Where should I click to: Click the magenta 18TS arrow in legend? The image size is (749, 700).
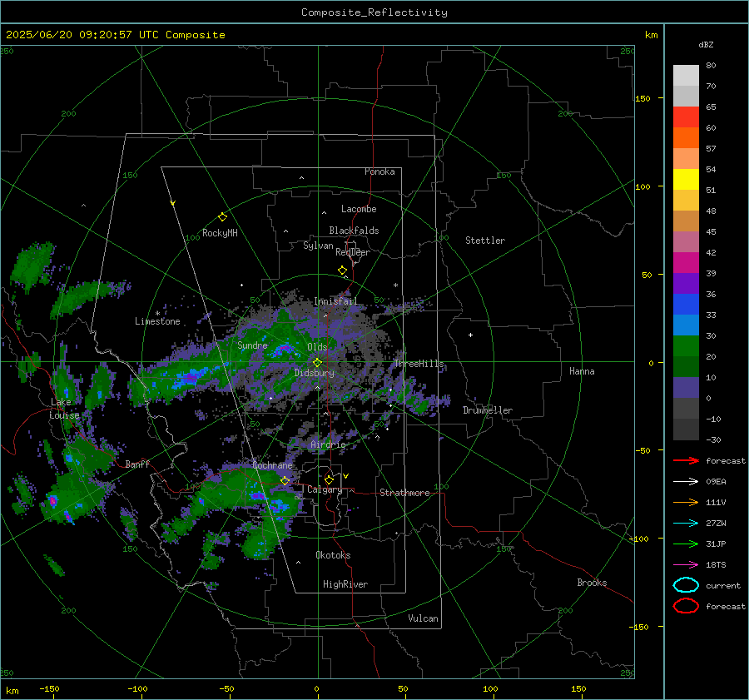click(x=686, y=565)
